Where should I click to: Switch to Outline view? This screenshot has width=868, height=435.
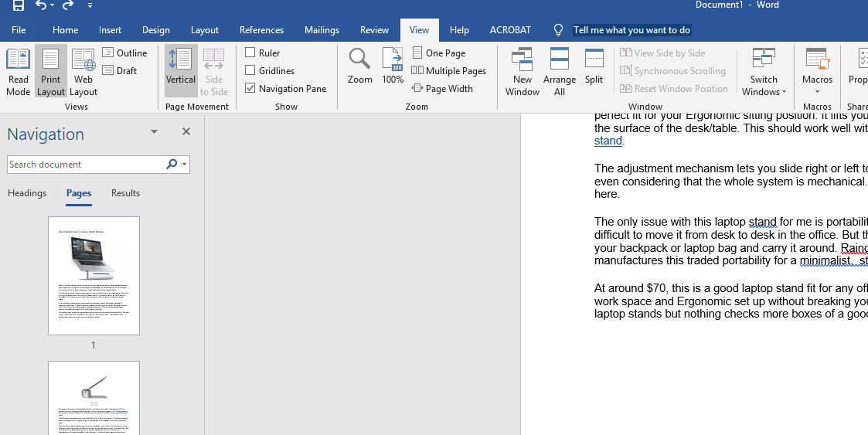(125, 53)
